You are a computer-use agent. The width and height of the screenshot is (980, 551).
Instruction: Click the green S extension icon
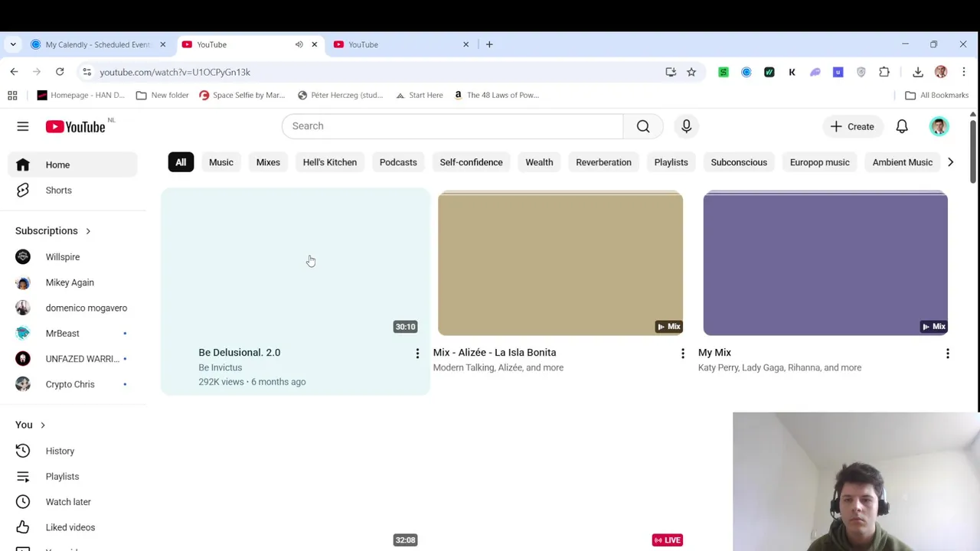[x=724, y=72]
